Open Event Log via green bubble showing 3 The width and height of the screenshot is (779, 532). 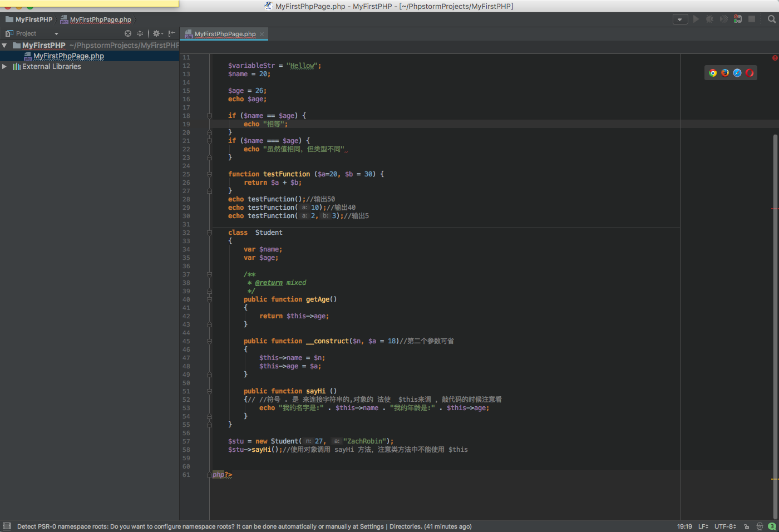pyautogui.click(x=772, y=526)
